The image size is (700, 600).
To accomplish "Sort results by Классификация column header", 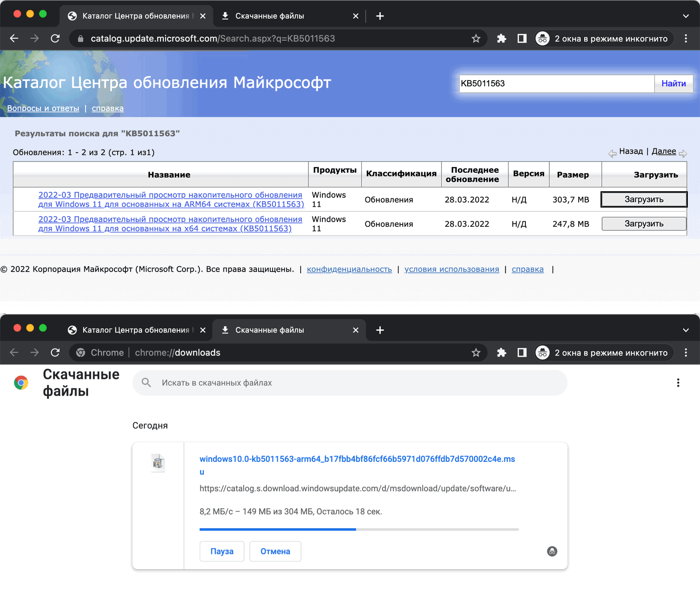I will click(401, 174).
